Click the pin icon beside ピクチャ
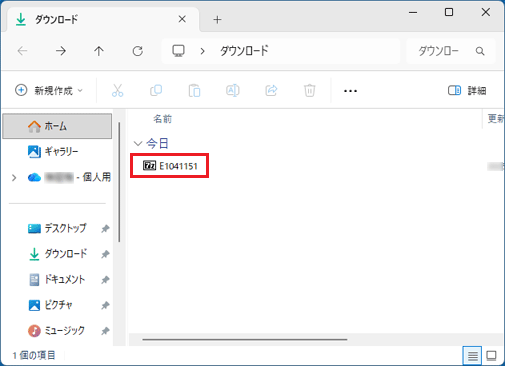Image resolution: width=505 pixels, height=366 pixels. 105,305
